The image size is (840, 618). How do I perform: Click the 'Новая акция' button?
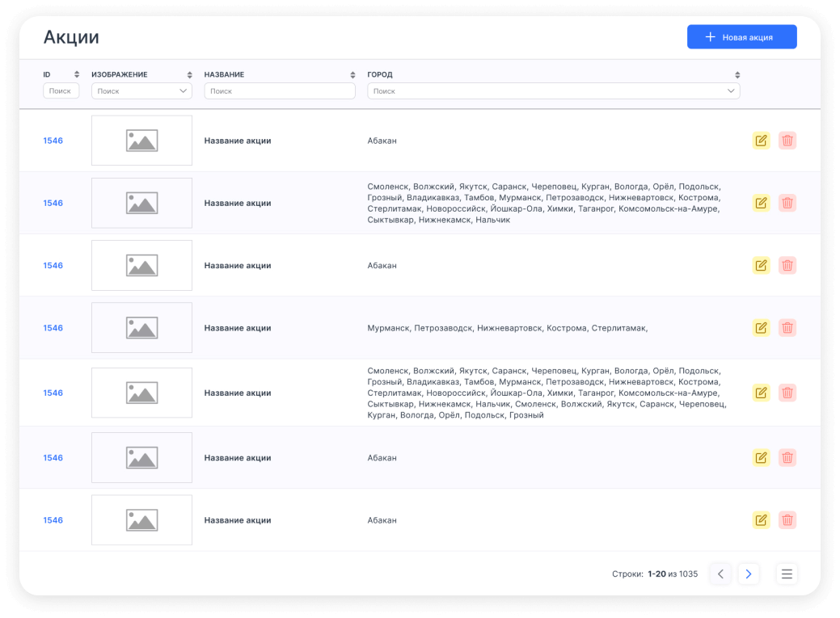[741, 37]
